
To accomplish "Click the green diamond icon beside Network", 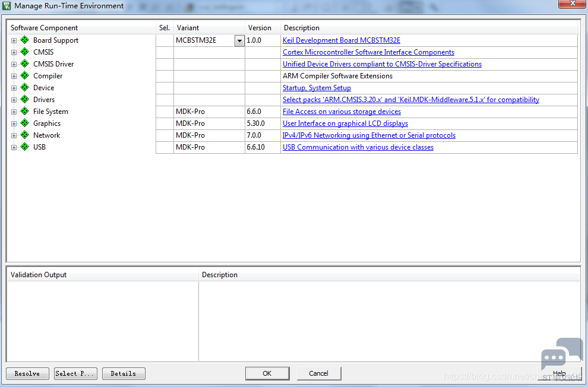I will [x=25, y=135].
